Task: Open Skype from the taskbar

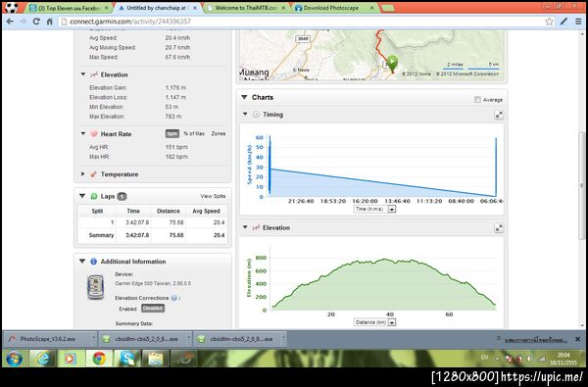Action: pyautogui.click(x=127, y=359)
